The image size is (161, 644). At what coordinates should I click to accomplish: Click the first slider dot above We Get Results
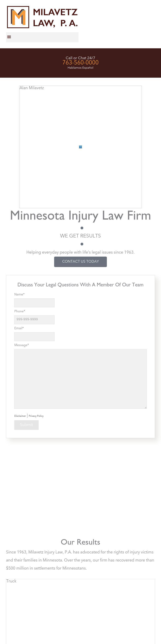click(82, 228)
